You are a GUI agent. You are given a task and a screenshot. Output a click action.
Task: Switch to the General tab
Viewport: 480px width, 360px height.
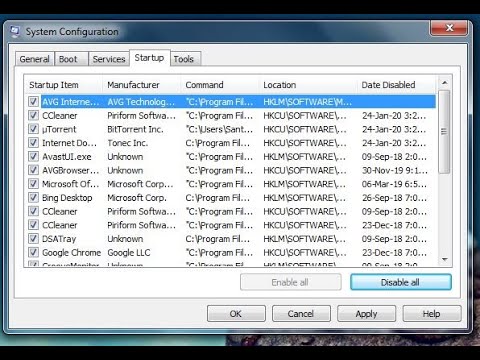point(34,59)
